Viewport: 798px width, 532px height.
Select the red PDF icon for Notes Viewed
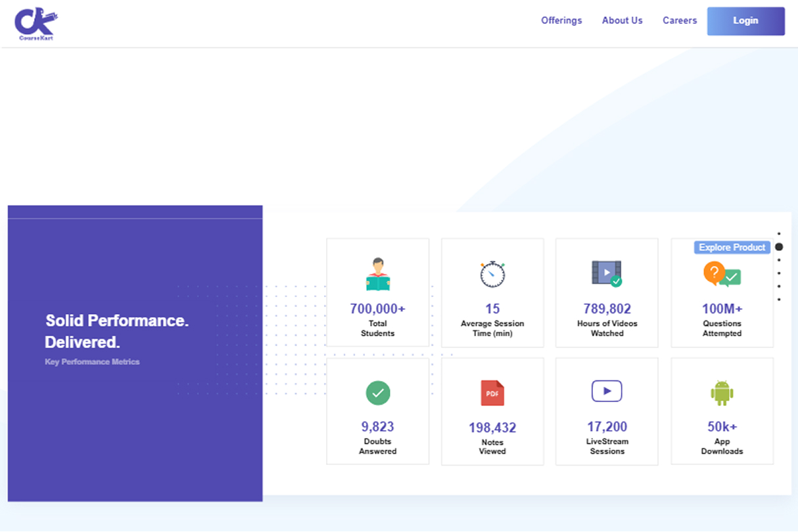492,393
